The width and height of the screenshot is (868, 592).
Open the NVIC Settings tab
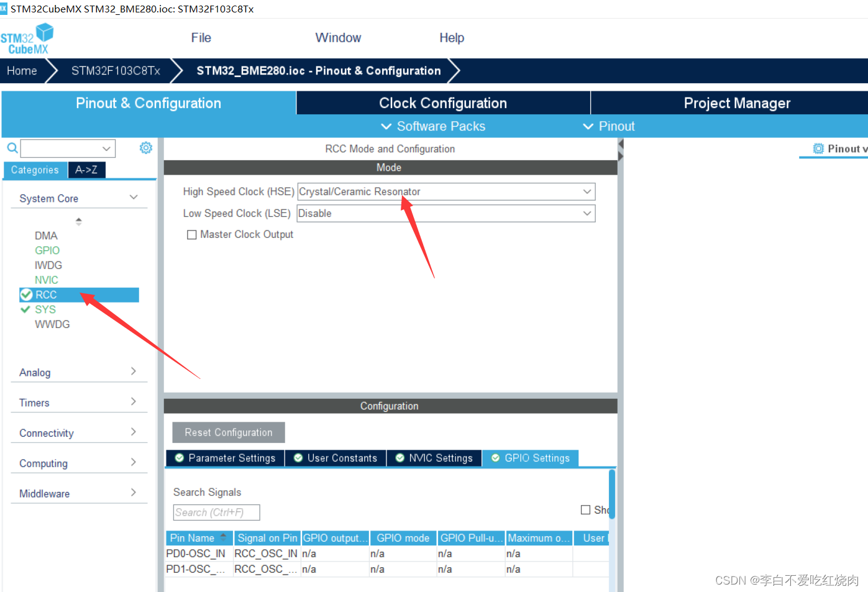434,458
